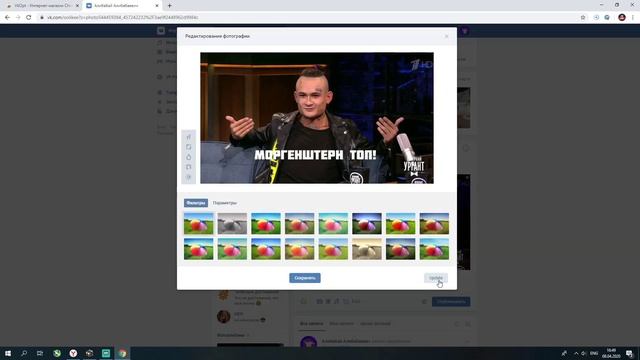Screen dimensions: 640x360
Task: Open the Chrome three-dot menu
Action: pos(633,18)
